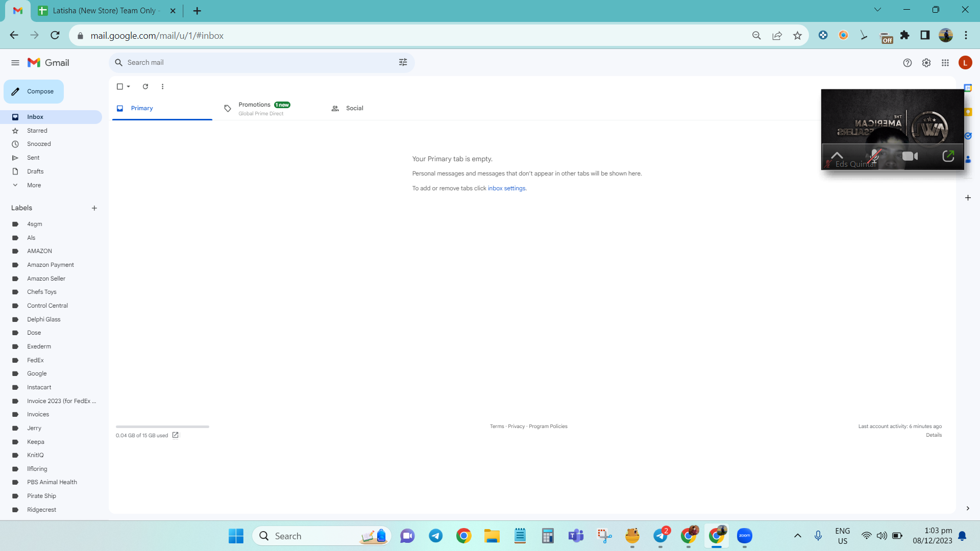
Task: Click the storage usage progress bar
Action: 162,427
